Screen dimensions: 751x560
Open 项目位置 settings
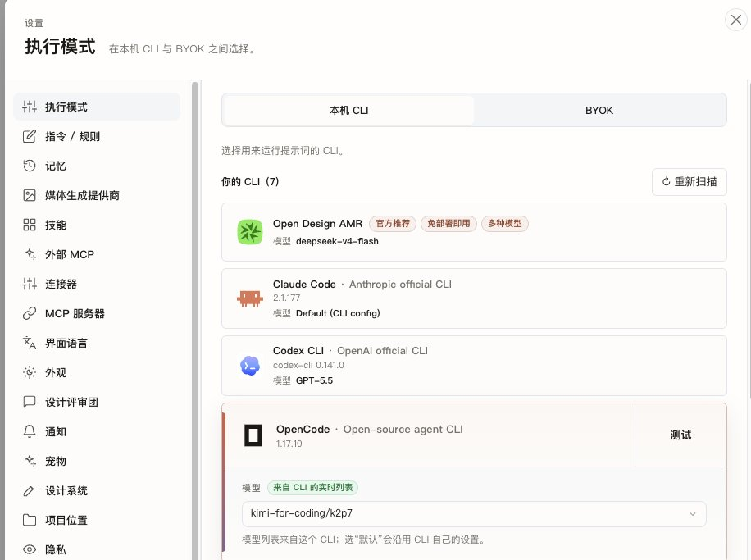97,520
